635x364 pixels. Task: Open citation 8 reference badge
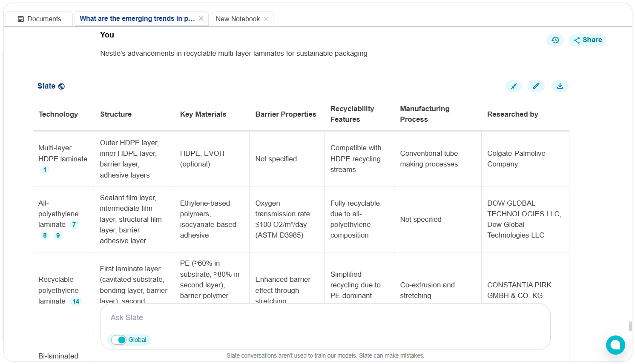point(45,235)
